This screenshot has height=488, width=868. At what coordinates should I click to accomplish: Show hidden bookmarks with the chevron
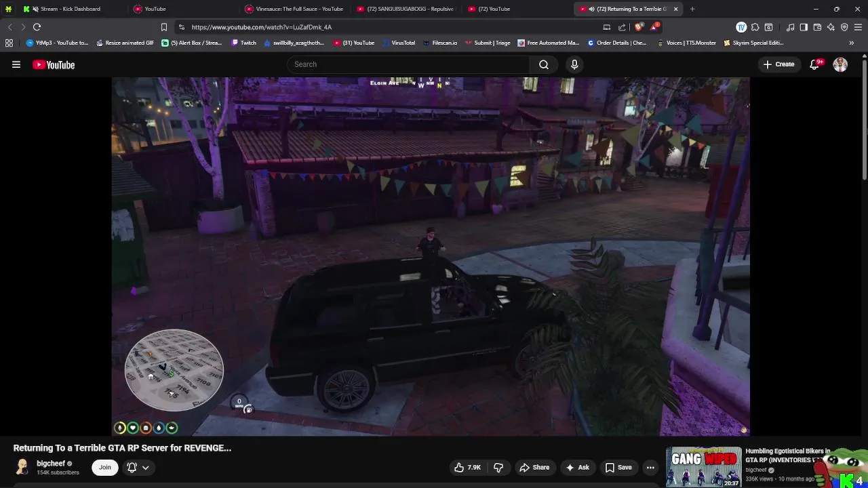pos(851,43)
